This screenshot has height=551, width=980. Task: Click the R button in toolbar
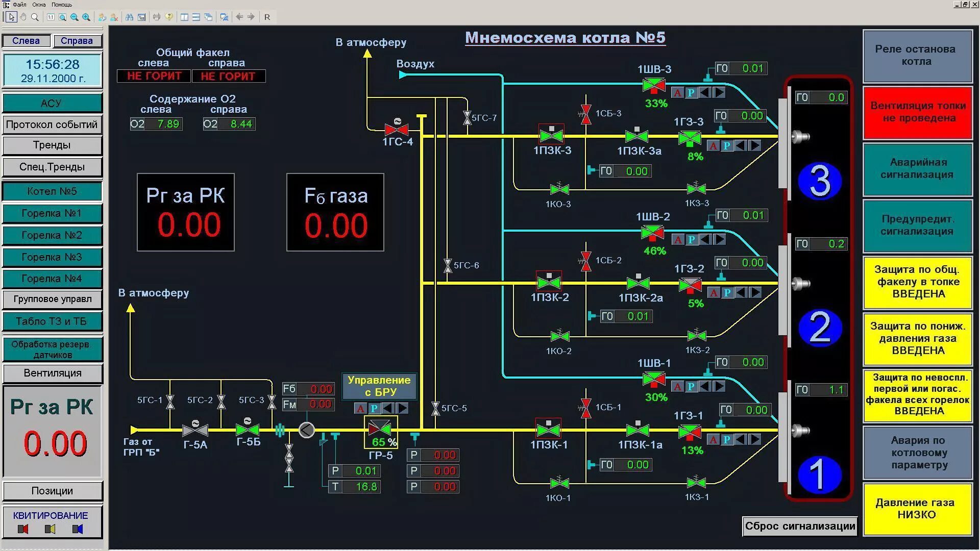tap(267, 17)
